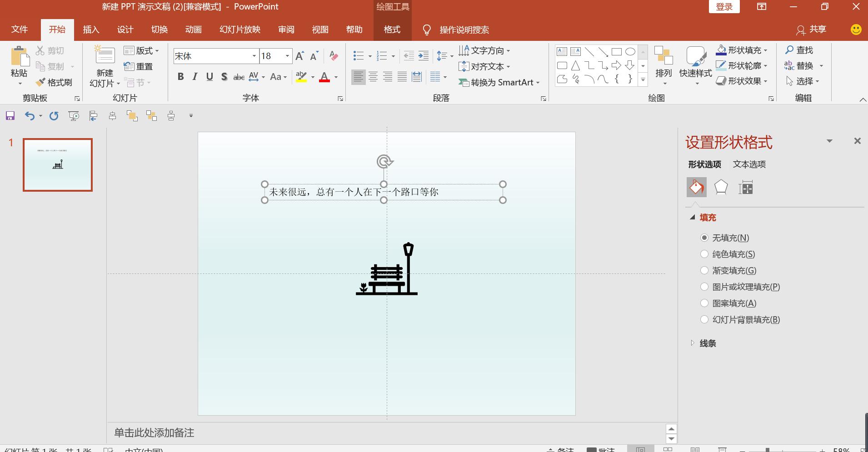Click the effects pentagon icon in format pane

click(x=721, y=187)
